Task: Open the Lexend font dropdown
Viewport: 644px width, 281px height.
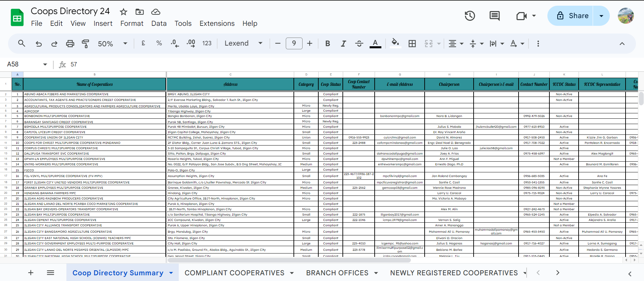Action: click(x=244, y=43)
